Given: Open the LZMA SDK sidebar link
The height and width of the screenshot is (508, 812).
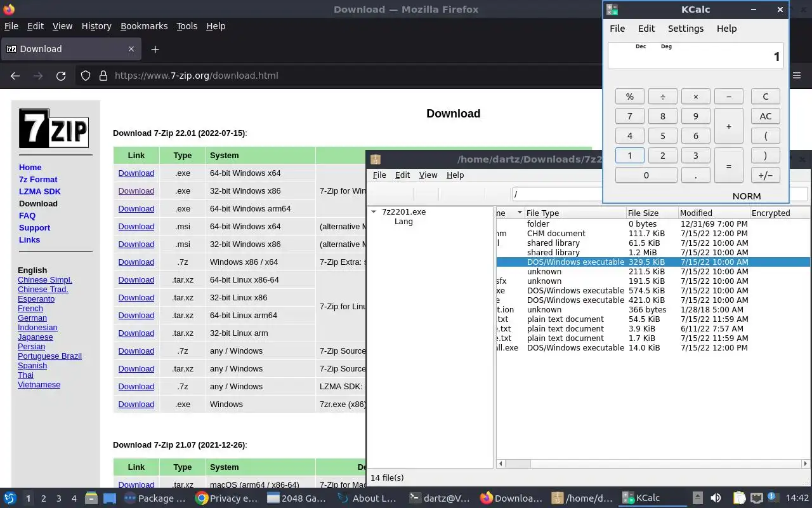Looking at the screenshot, I should pos(40,192).
